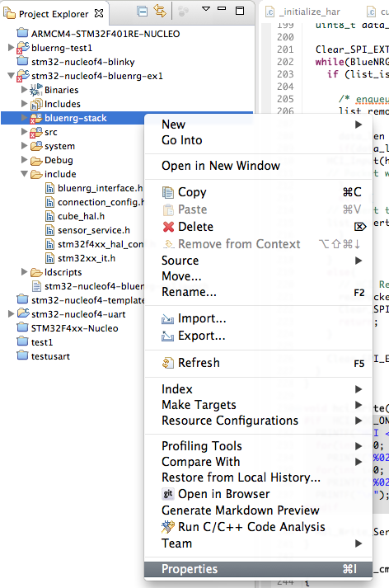Open Properties from the context menu

(258, 569)
